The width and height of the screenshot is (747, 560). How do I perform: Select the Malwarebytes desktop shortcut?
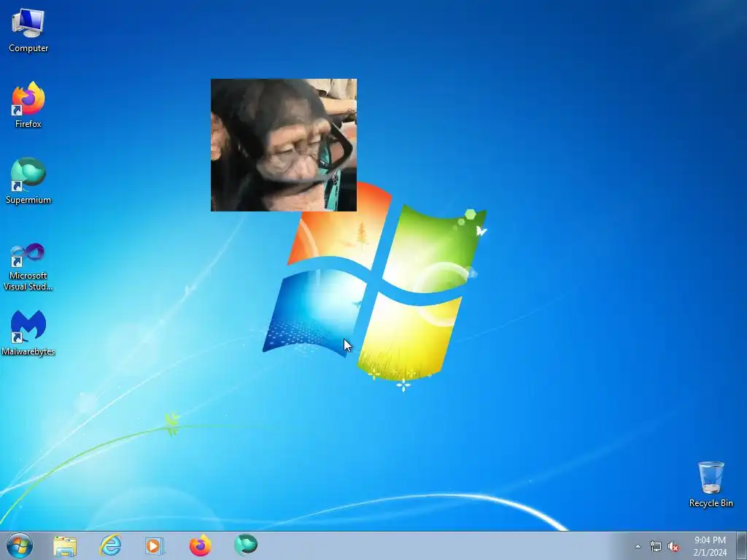(28, 332)
